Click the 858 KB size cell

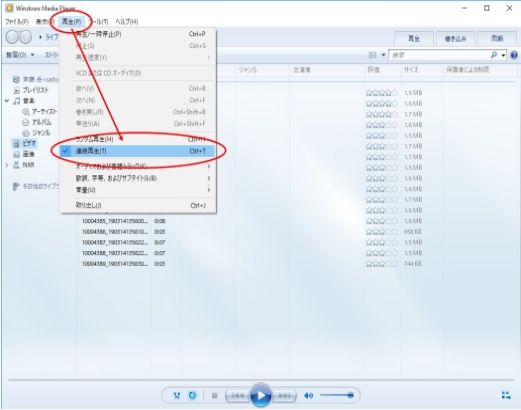(x=413, y=232)
